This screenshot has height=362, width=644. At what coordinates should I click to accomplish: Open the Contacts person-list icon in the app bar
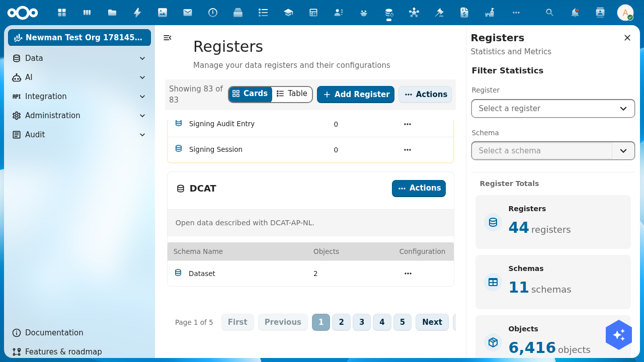pyautogui.click(x=339, y=13)
